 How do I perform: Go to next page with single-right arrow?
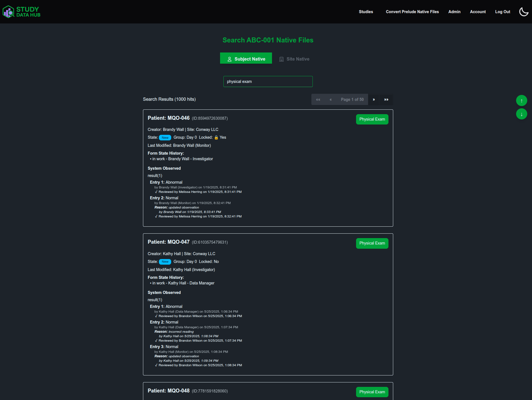point(374,99)
